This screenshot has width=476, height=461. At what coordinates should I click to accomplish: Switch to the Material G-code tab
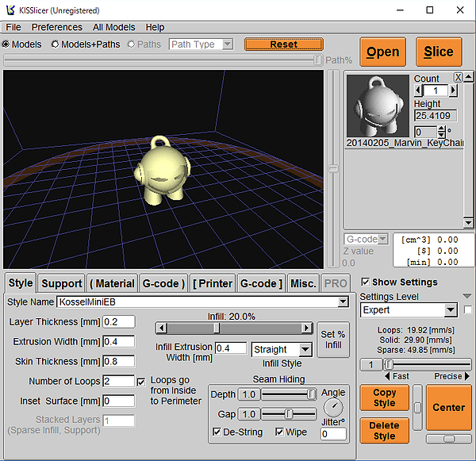(x=163, y=283)
